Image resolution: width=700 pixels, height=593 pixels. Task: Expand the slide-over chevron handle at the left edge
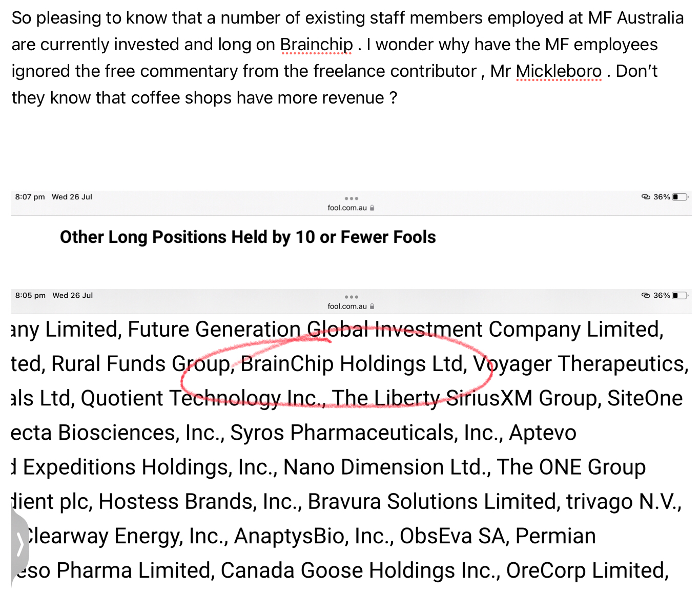pos(19,544)
